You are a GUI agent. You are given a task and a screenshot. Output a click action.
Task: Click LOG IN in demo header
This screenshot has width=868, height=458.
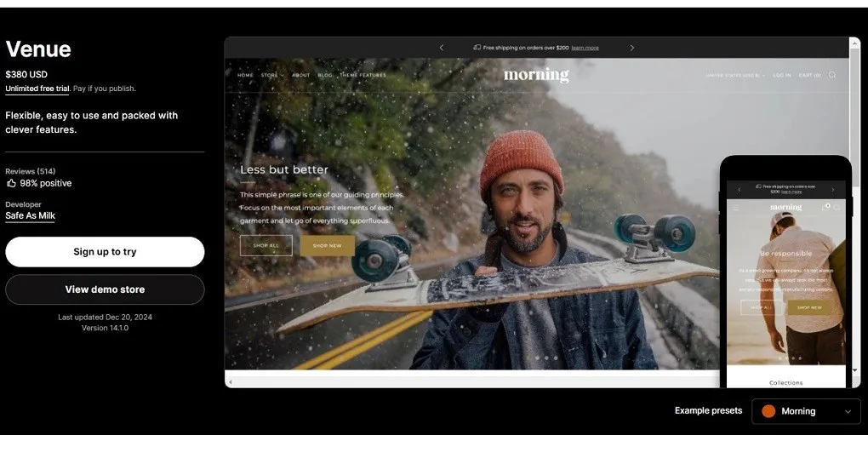click(x=782, y=75)
